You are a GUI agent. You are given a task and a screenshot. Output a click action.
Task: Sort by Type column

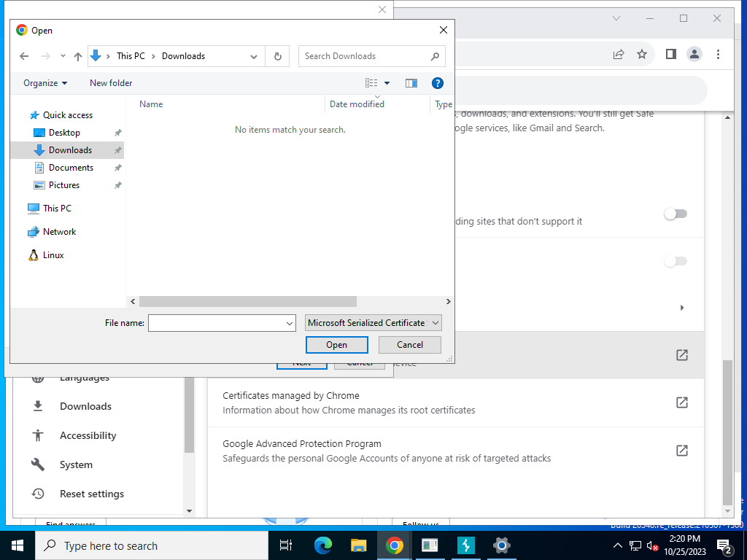[x=443, y=104]
